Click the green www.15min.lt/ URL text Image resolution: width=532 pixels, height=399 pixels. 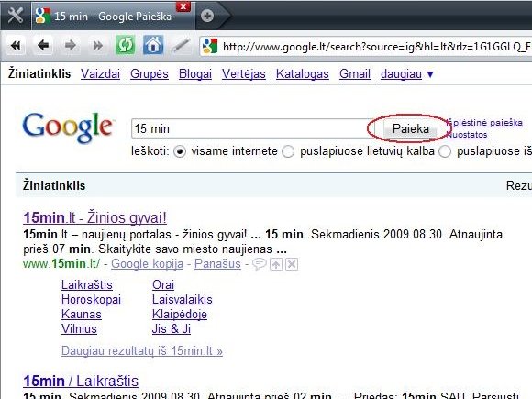(61, 263)
